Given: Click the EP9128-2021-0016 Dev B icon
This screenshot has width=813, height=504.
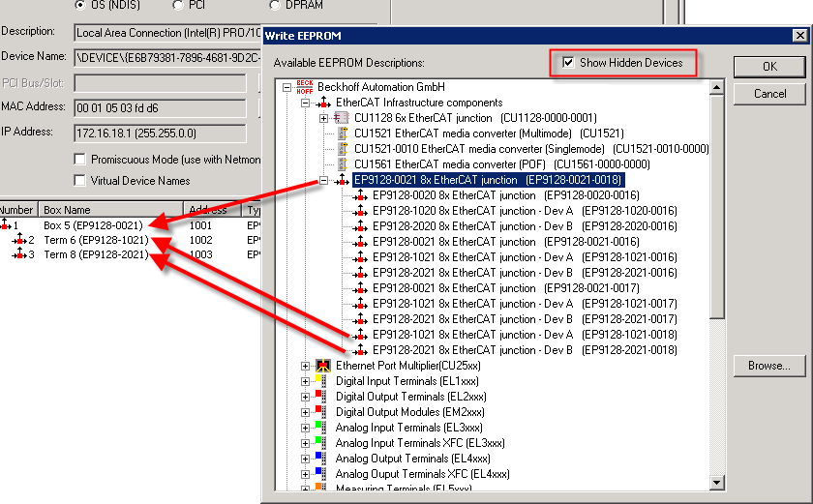Looking at the screenshot, I should (360, 274).
